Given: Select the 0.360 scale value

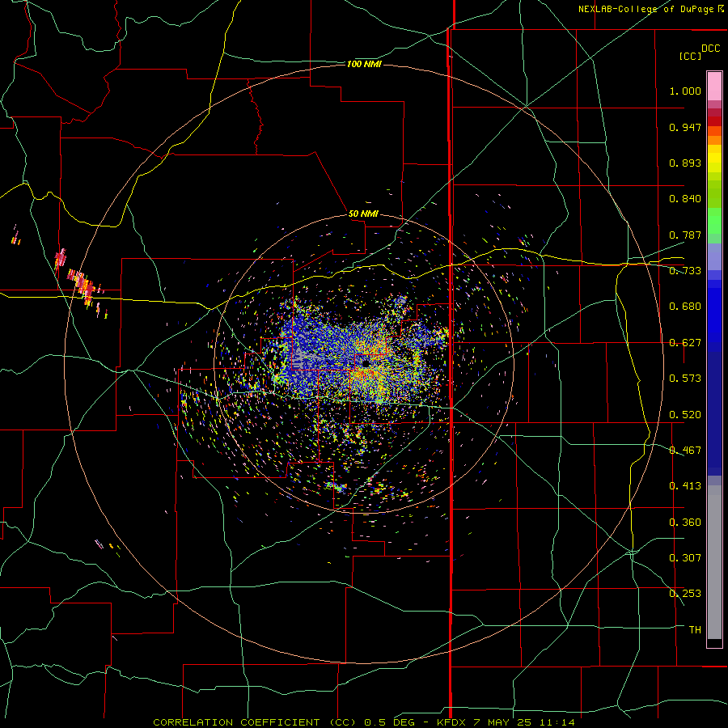Looking at the screenshot, I should [x=685, y=523].
